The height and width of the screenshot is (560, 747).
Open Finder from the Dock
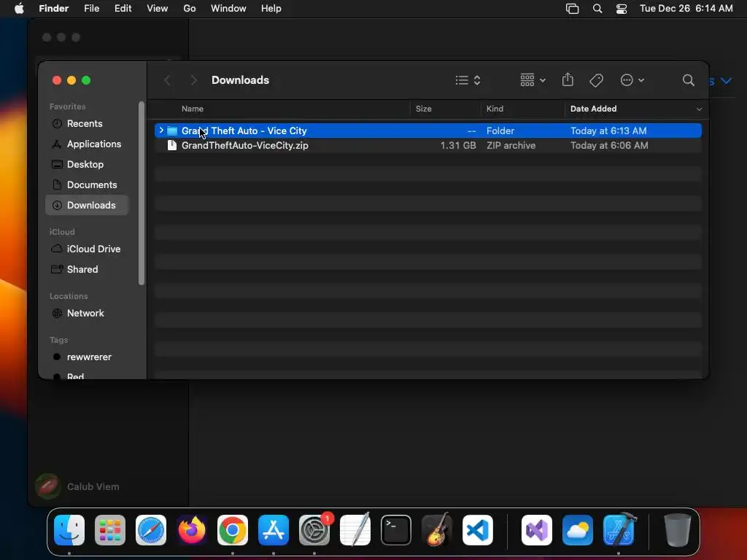(69, 530)
